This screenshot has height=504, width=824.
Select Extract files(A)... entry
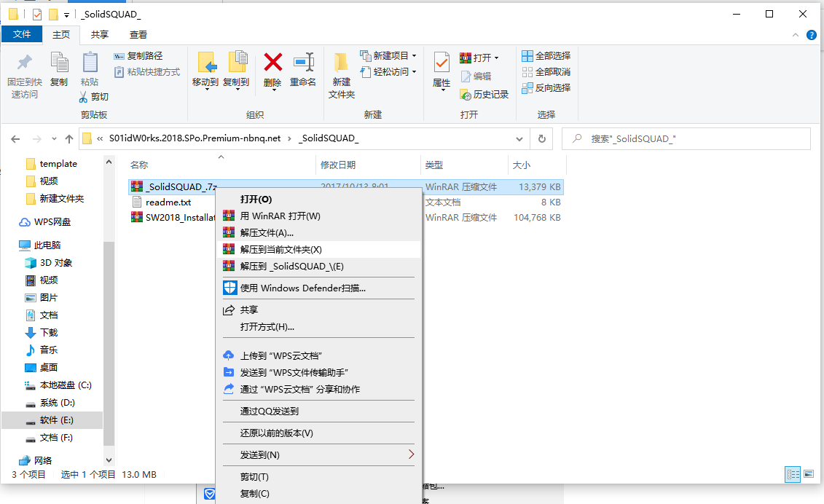tap(318, 233)
